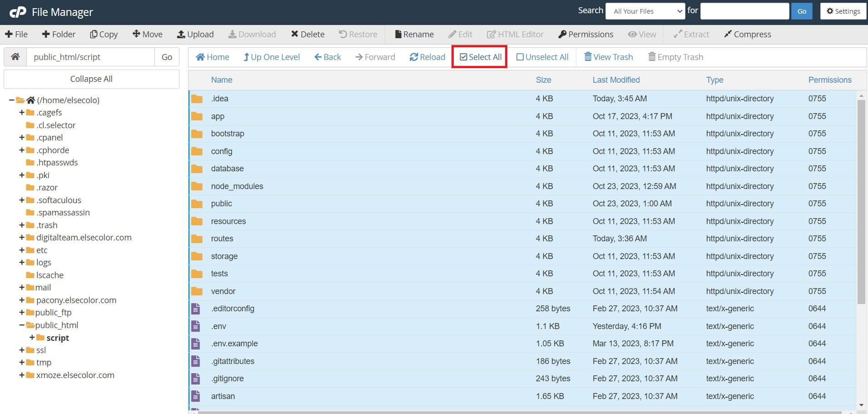
Task: Open Permissions from the toolbar
Action: coord(585,34)
